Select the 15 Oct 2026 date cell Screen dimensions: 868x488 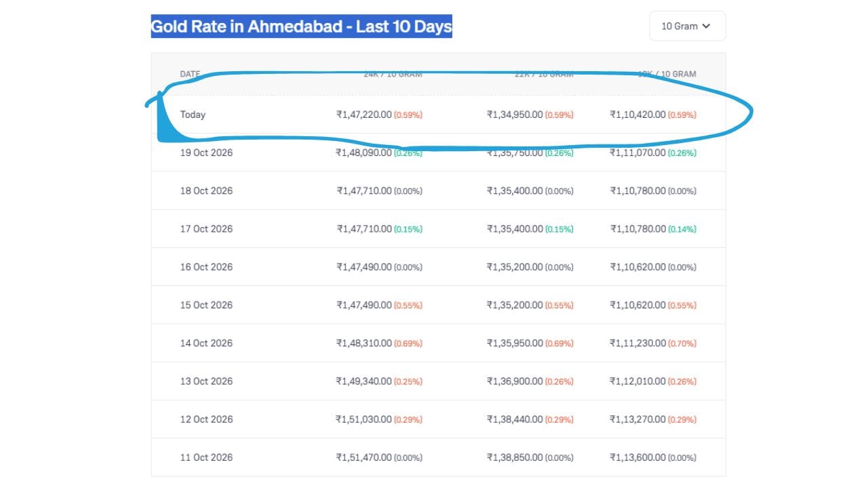pos(206,304)
